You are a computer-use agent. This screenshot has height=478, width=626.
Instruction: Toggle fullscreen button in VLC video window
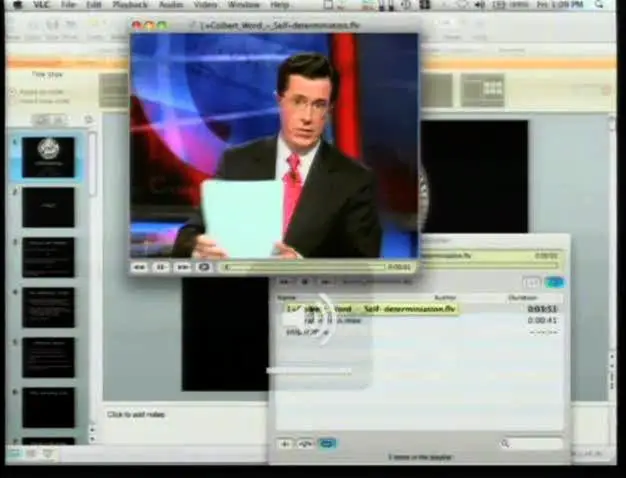204,267
